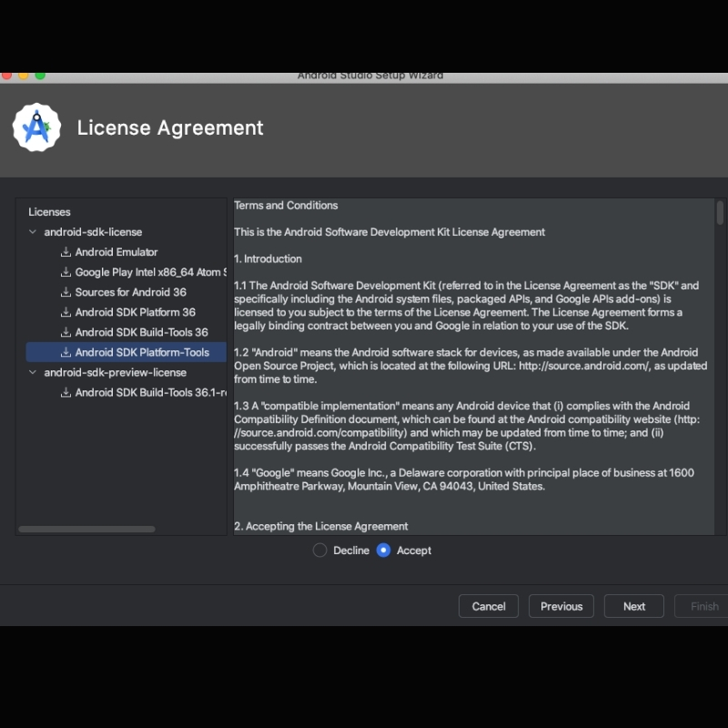
Task: Select the Android SDK Platform 36 row
Action: pyautogui.click(x=126, y=312)
